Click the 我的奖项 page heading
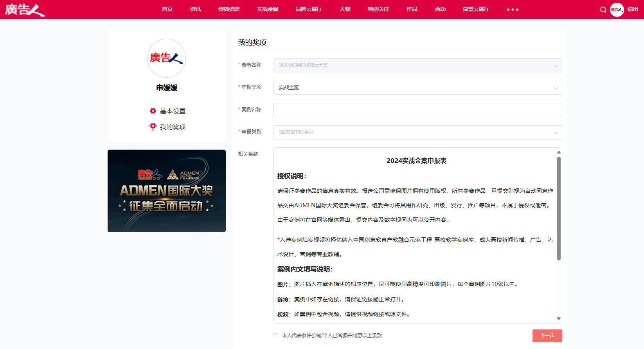The height and width of the screenshot is (349, 644). pyautogui.click(x=252, y=43)
